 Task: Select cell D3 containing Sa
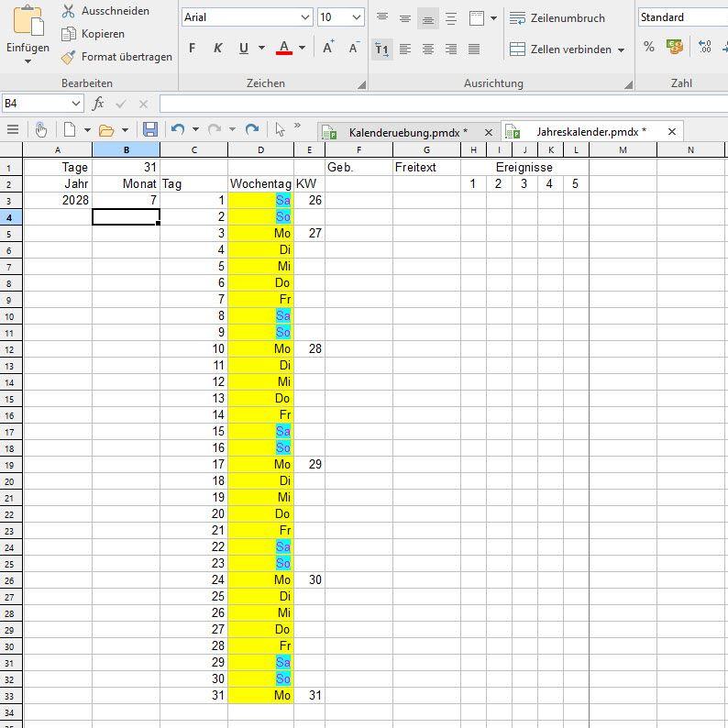click(x=260, y=200)
